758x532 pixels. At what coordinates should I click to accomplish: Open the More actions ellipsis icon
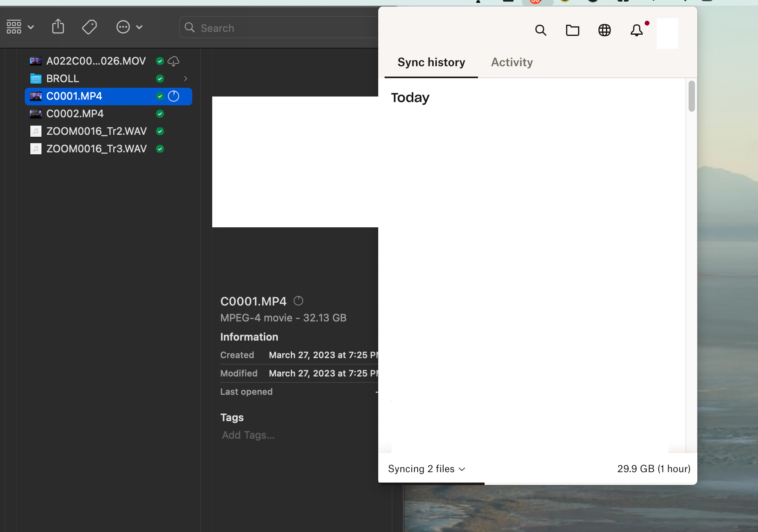[123, 27]
